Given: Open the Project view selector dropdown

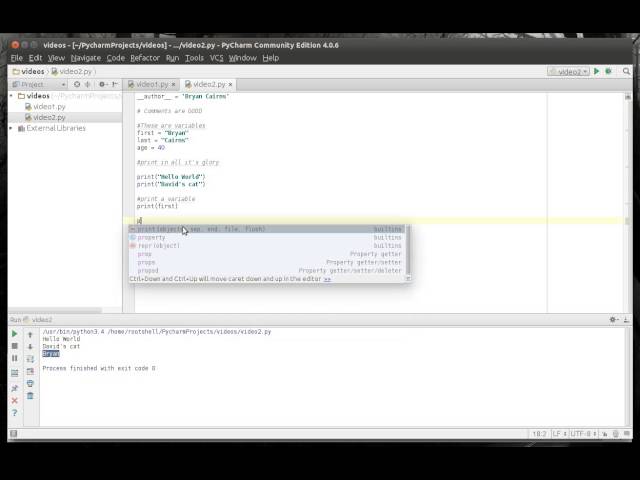Looking at the screenshot, I should (x=39, y=84).
